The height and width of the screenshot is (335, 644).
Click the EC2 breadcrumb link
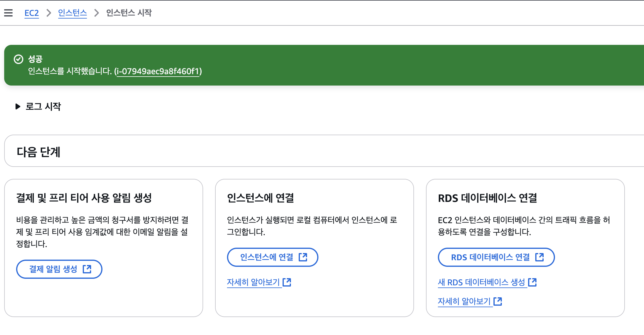[x=31, y=13]
